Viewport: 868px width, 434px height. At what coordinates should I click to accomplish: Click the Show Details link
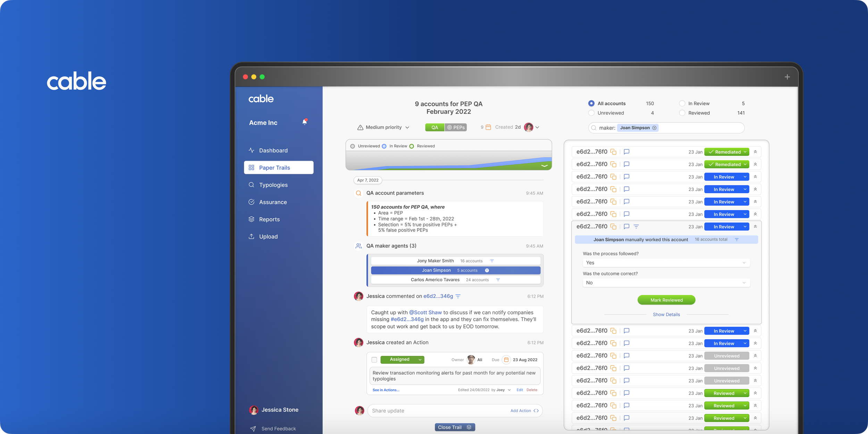tap(666, 315)
